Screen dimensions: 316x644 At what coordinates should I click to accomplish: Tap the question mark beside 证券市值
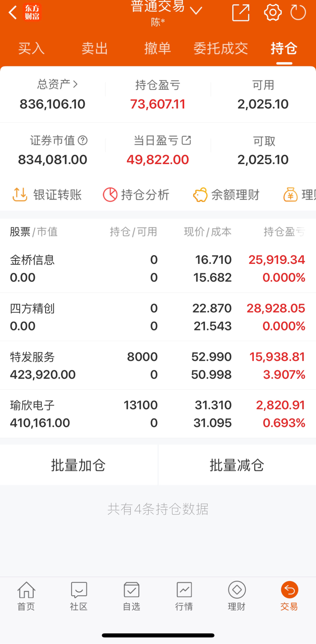83,141
